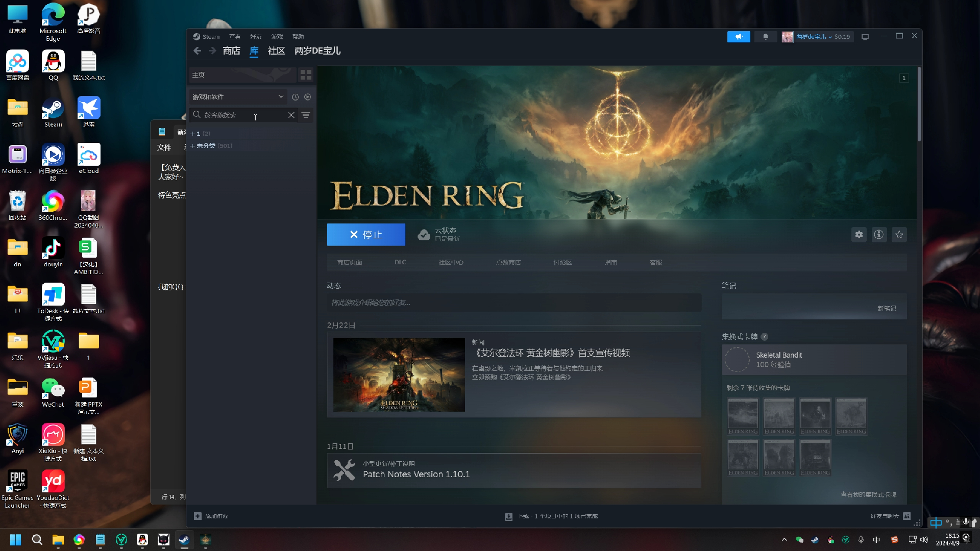Sort library by recent activity clock icon
Viewport: 980px width, 551px height.
(x=295, y=97)
